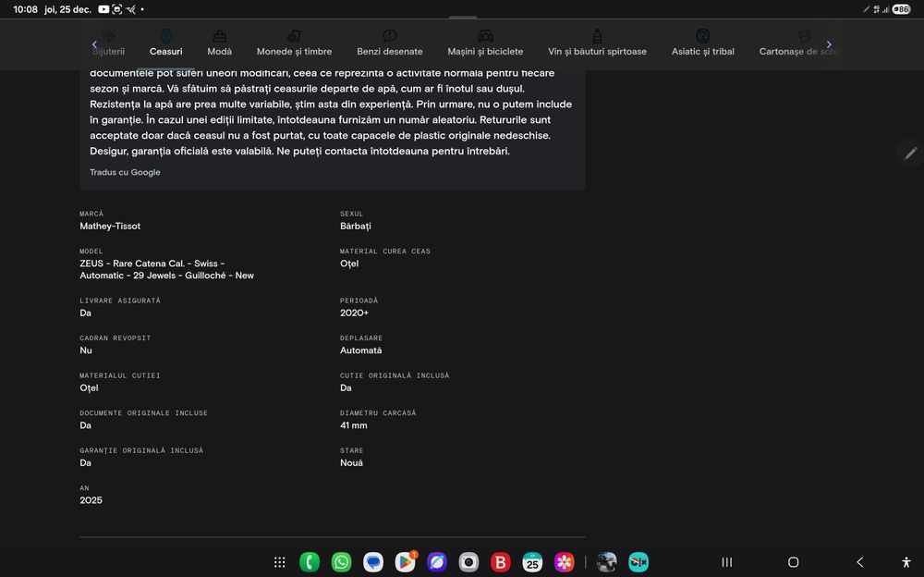
Task: Open the recent app with photo thumbnail
Action: coord(606,562)
